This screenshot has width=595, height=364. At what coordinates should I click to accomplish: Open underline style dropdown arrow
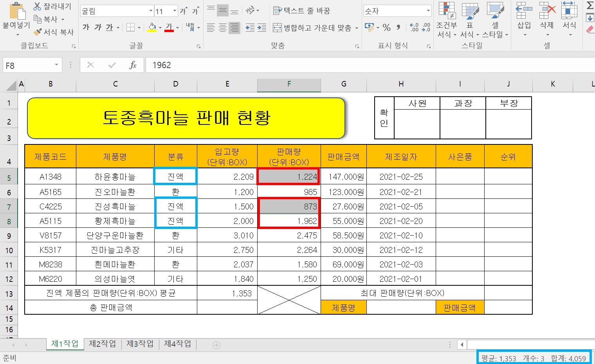(x=118, y=27)
